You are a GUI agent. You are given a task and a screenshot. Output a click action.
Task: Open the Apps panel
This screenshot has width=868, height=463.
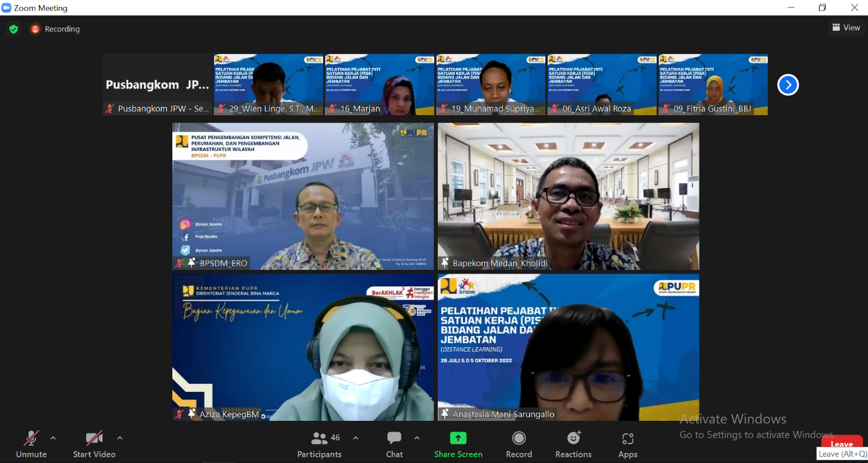coord(627,443)
